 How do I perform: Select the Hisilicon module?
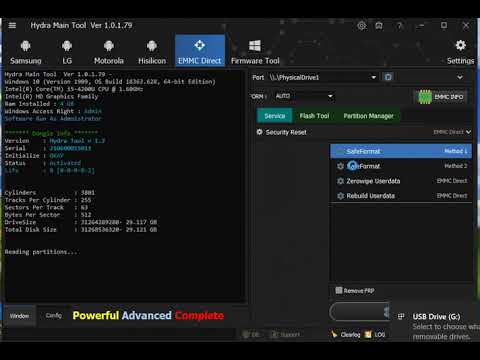pos(152,52)
